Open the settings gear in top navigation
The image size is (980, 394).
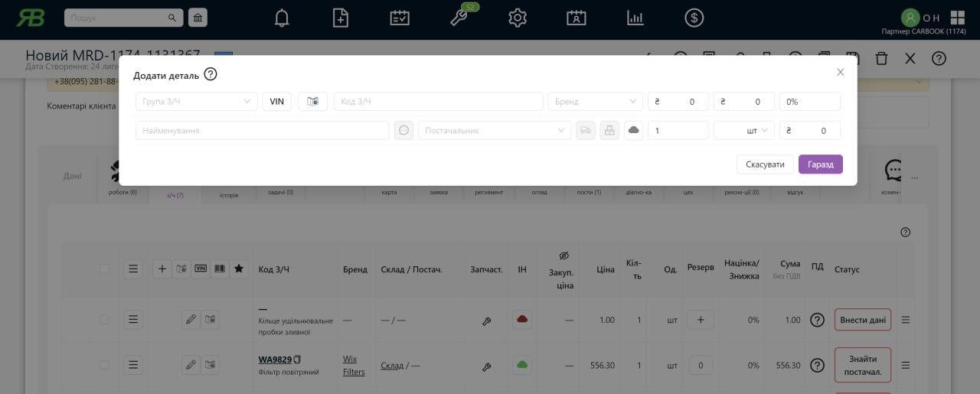[x=518, y=18]
